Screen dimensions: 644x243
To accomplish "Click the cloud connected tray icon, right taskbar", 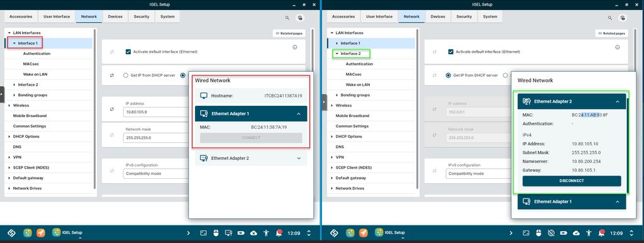I will 576,233.
